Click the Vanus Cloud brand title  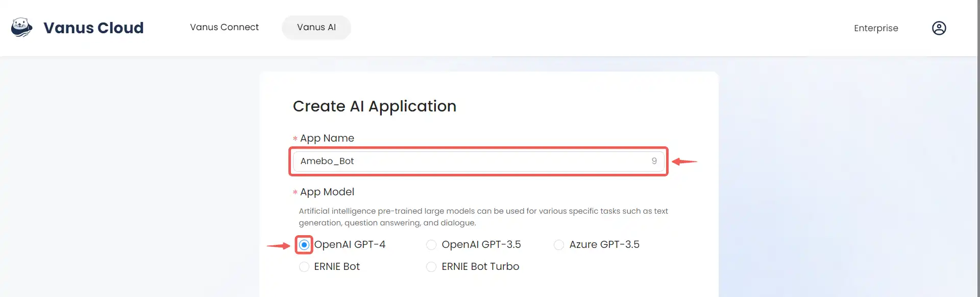[93, 28]
